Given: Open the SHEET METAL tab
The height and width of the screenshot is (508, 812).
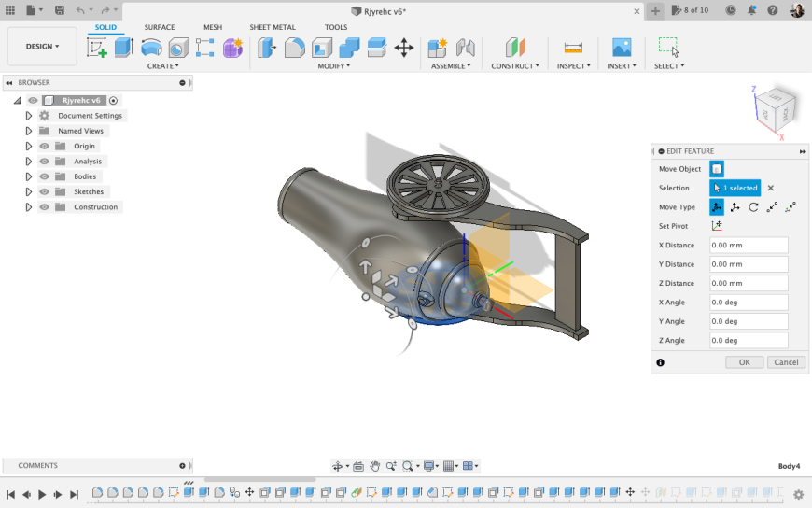Looking at the screenshot, I should [x=273, y=27].
